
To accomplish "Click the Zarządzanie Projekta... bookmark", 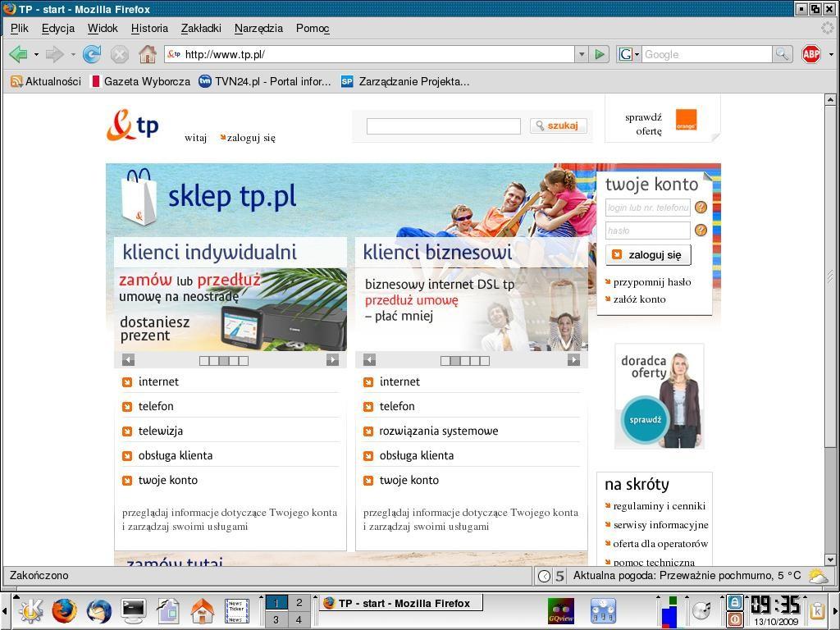I will (405, 81).
